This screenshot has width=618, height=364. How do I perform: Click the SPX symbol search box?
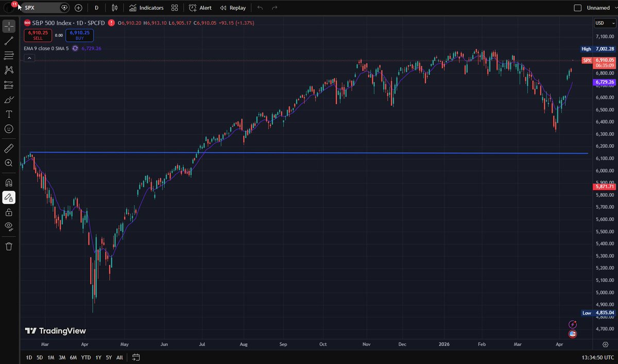(x=45, y=8)
